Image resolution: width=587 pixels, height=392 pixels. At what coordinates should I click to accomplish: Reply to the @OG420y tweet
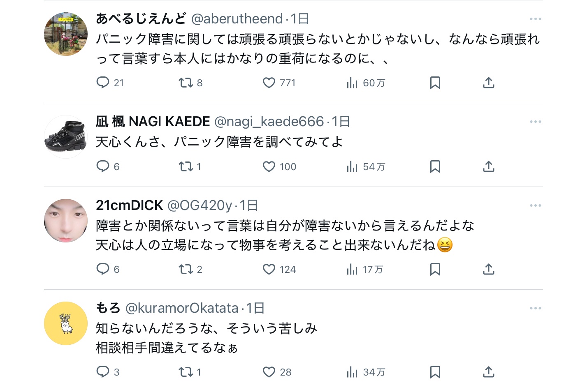point(103,269)
